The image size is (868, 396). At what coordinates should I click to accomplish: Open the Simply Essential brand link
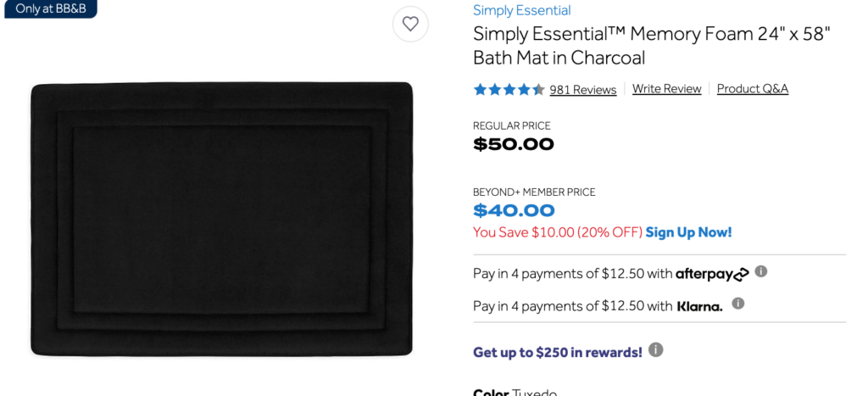[521, 10]
